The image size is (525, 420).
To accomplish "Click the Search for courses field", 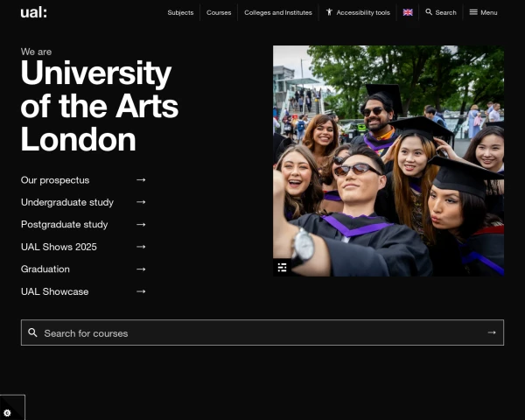I will (x=262, y=332).
